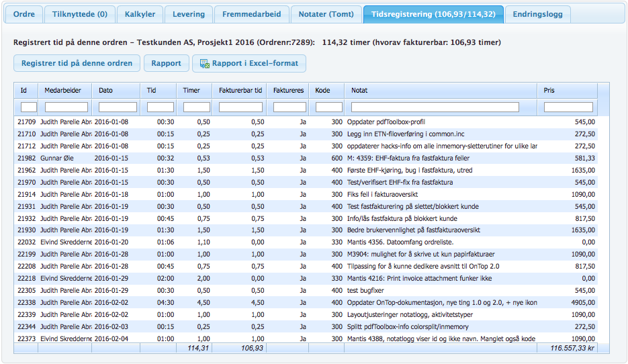628x364 pixels.
Task: Sort table by Dato column header
Action: [118, 90]
